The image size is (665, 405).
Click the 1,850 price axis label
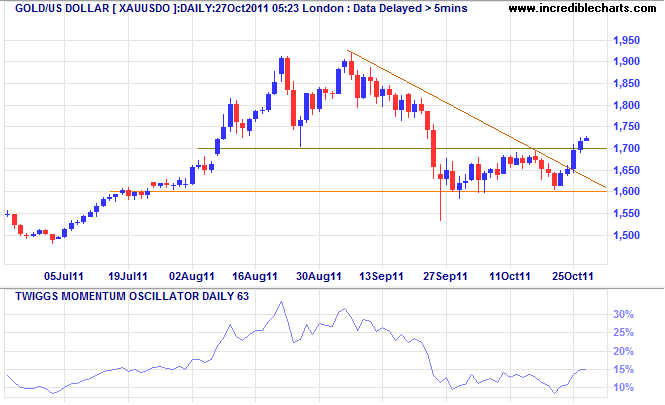(626, 84)
